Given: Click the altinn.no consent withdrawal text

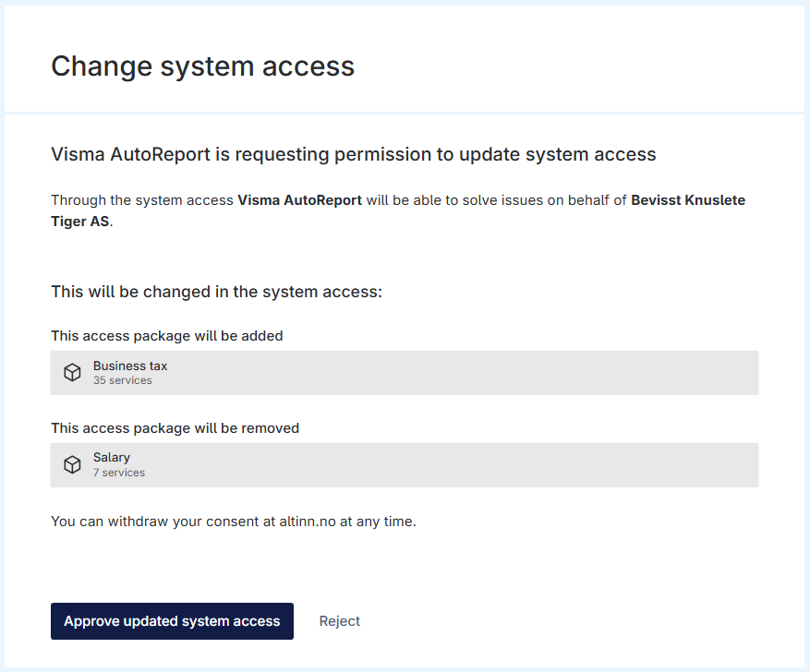Looking at the screenshot, I should pyautogui.click(x=234, y=522).
